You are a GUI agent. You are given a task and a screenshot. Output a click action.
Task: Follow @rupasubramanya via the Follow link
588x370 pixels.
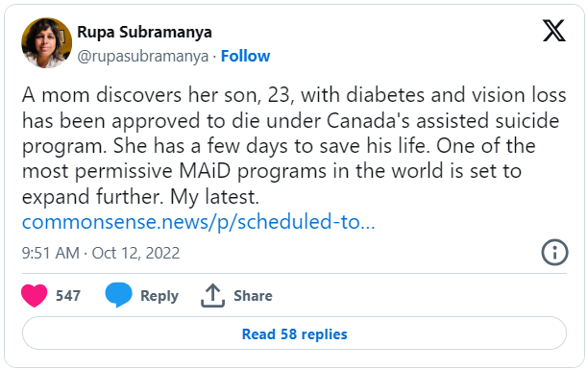245,57
